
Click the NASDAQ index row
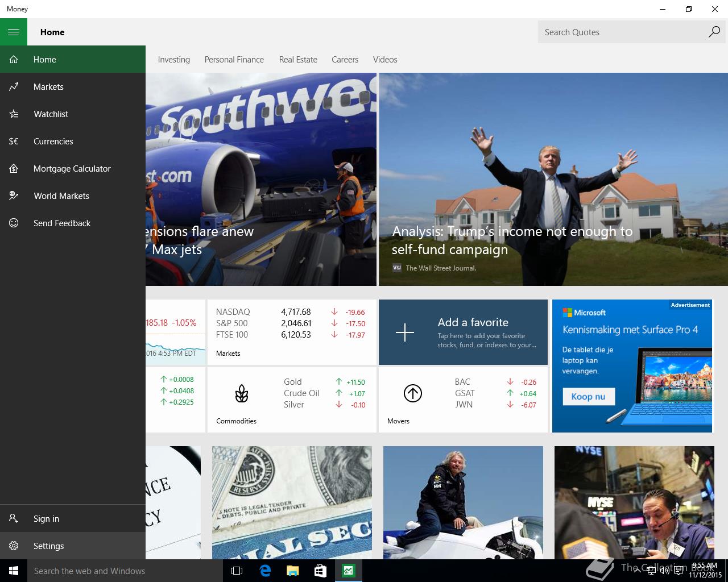291,311
